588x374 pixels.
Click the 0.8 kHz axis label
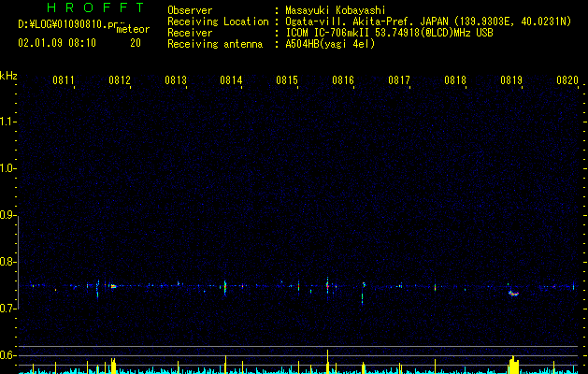tap(7, 262)
